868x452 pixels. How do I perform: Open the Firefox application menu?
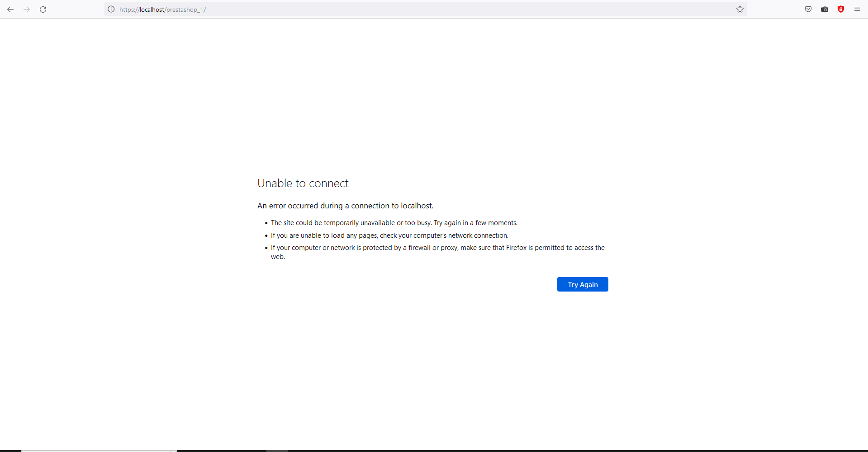(x=857, y=9)
